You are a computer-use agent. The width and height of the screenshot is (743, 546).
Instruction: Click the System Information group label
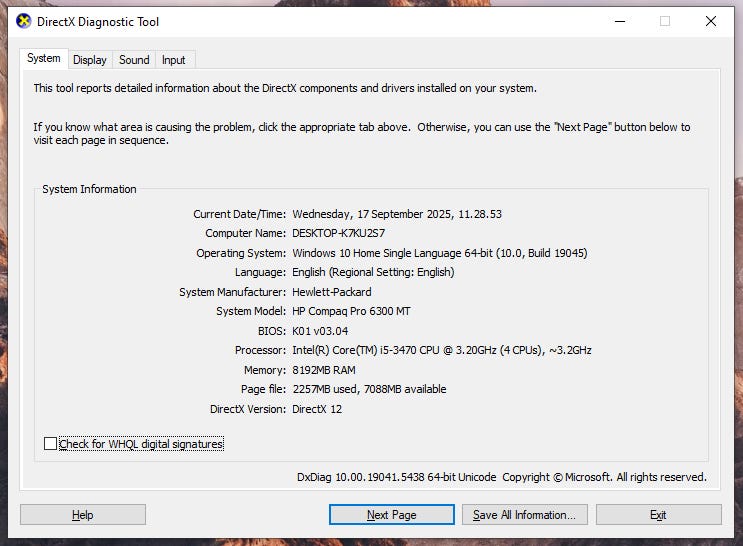(x=89, y=189)
